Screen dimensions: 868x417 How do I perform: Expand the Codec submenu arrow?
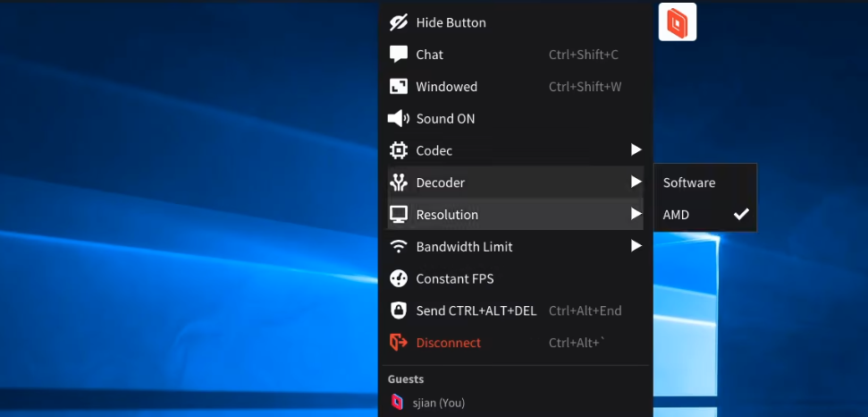tap(636, 150)
